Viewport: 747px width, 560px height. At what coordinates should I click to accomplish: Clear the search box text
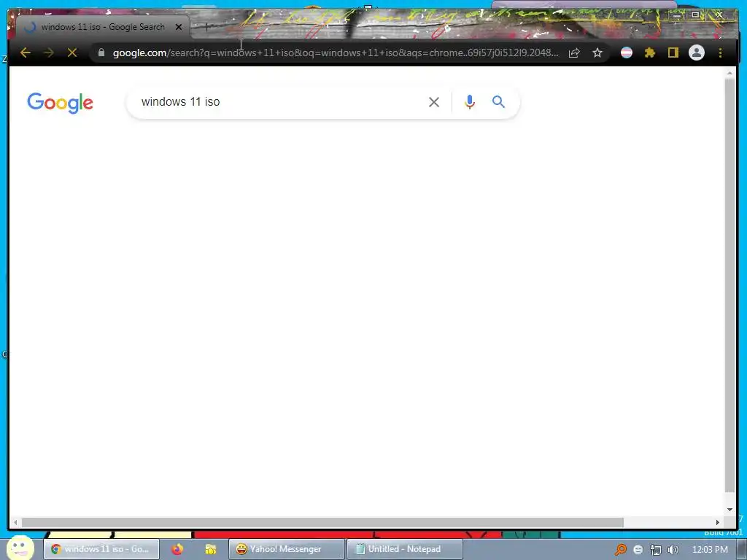click(x=433, y=102)
